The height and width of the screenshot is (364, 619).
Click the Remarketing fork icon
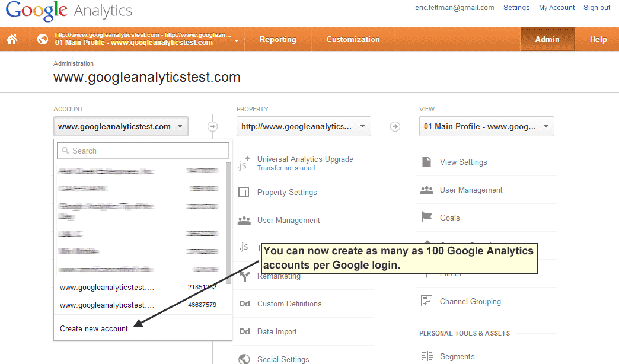(245, 276)
